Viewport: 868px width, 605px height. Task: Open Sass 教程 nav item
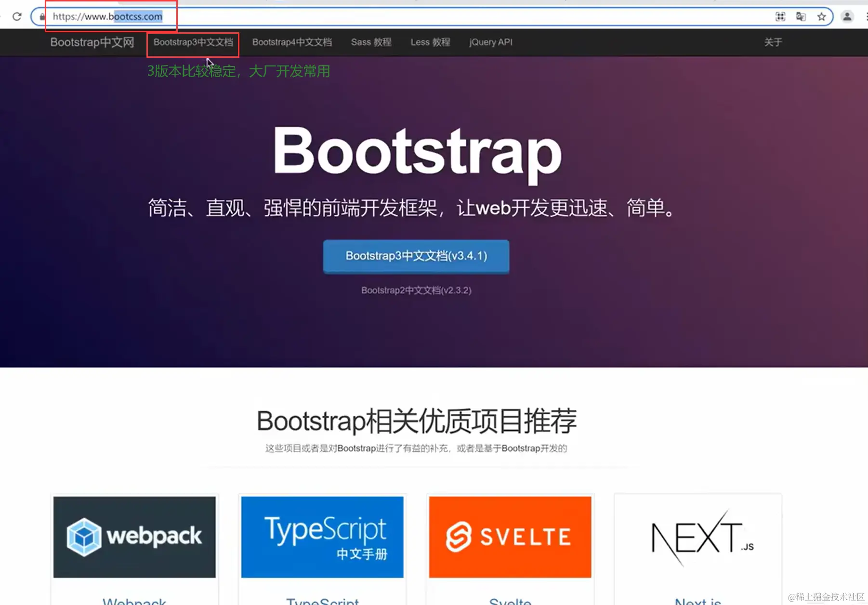coord(371,42)
